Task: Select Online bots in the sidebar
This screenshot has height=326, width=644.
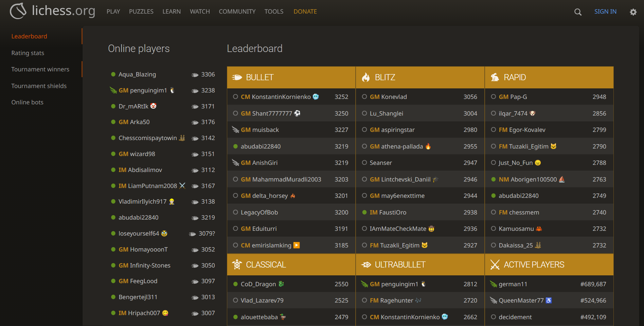Action: click(x=28, y=102)
